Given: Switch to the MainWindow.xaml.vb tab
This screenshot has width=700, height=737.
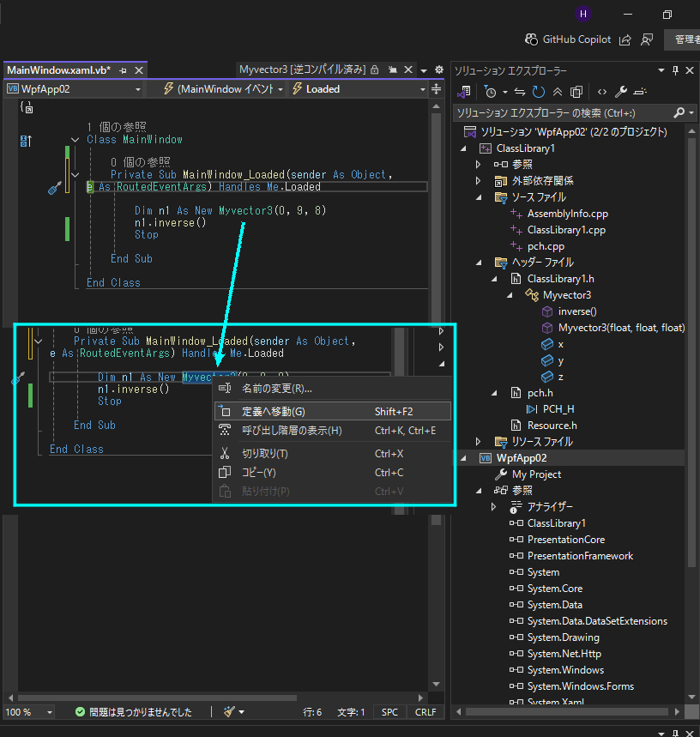Looking at the screenshot, I should [x=58, y=70].
